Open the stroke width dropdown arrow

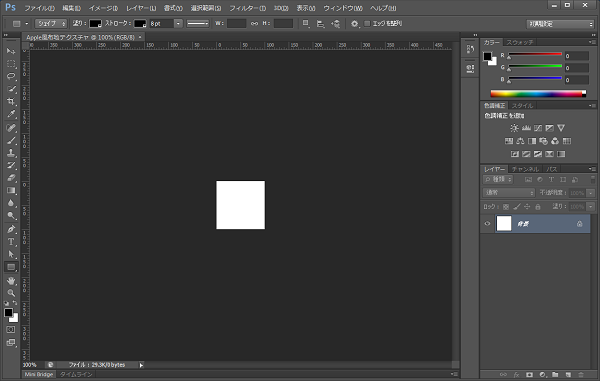coord(178,24)
